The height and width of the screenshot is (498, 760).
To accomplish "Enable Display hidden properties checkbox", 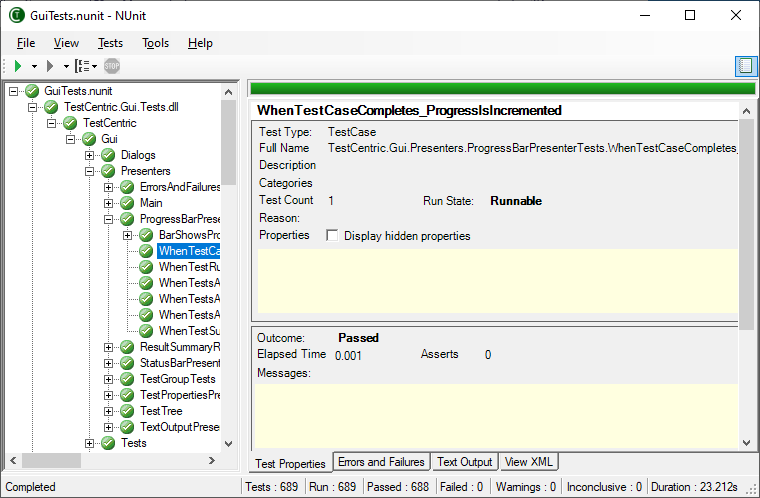I will [332, 236].
